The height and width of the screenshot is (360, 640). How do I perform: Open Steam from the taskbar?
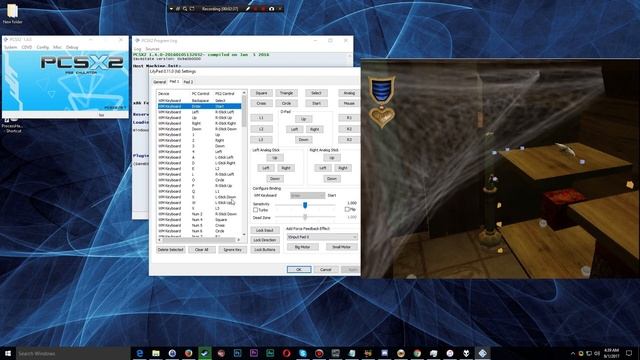coord(205,353)
